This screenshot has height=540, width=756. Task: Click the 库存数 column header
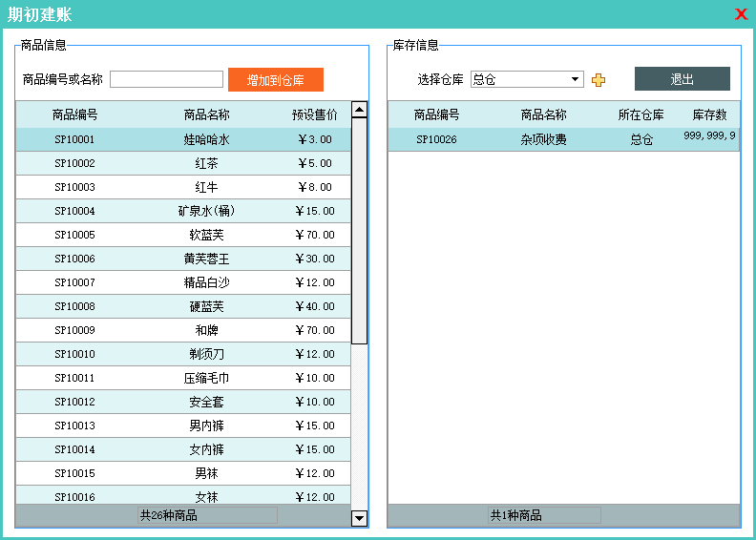(x=709, y=114)
